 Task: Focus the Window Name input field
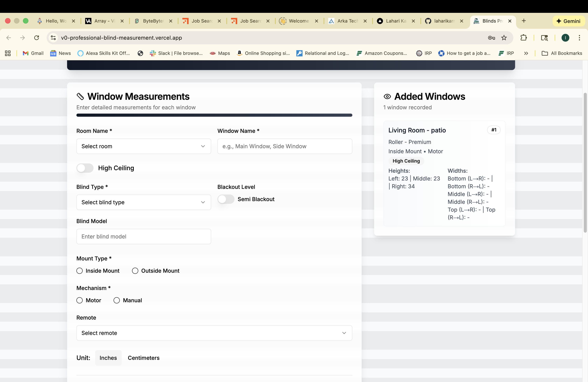click(285, 146)
